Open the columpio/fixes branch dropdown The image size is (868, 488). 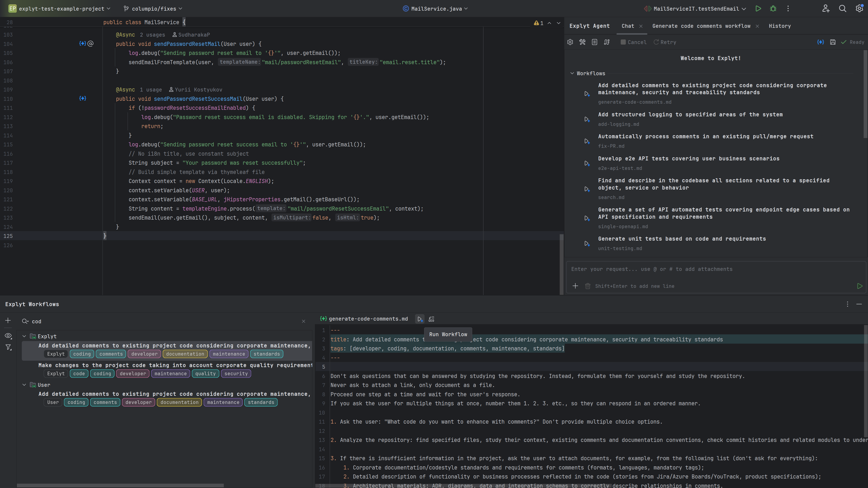coord(153,8)
